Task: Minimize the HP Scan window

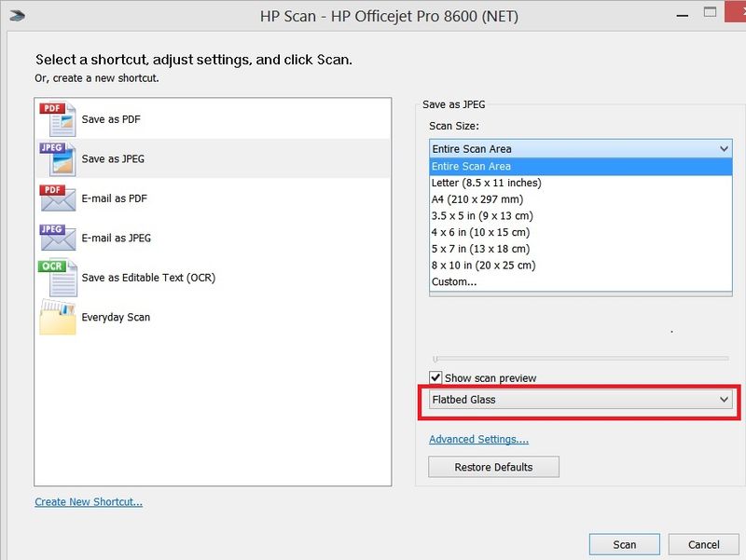Action: tap(683, 16)
